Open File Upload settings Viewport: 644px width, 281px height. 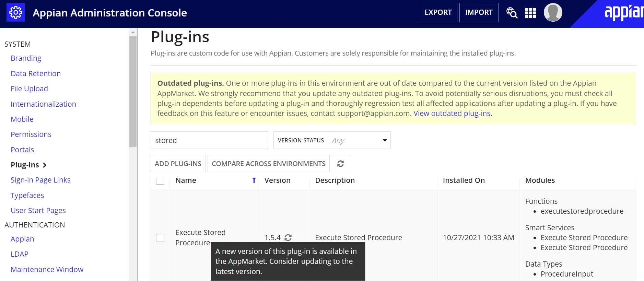29,89
